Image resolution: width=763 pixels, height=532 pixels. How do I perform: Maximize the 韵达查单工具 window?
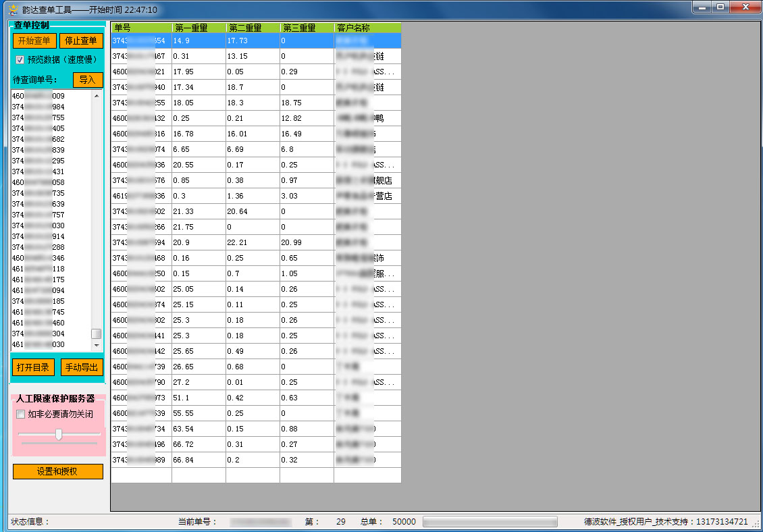click(x=720, y=7)
